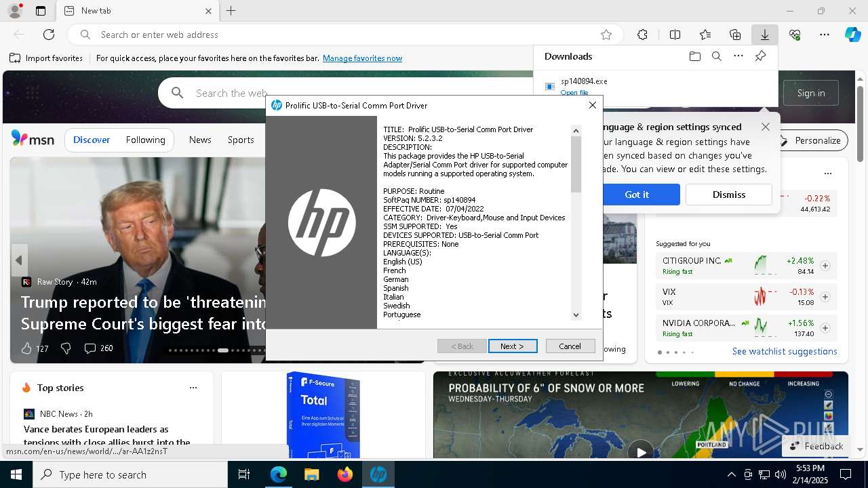
Task: Open the Favorites list icon
Action: coord(705,35)
